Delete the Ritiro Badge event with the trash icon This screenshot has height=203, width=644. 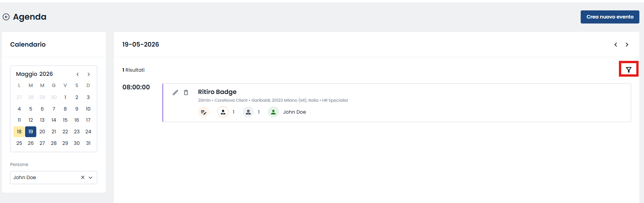[x=186, y=92]
